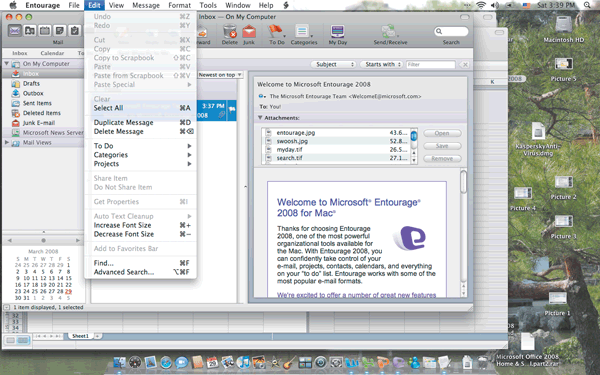Open the Sent Items folder
The height and width of the screenshot is (375, 600).
pyautogui.click(x=37, y=103)
